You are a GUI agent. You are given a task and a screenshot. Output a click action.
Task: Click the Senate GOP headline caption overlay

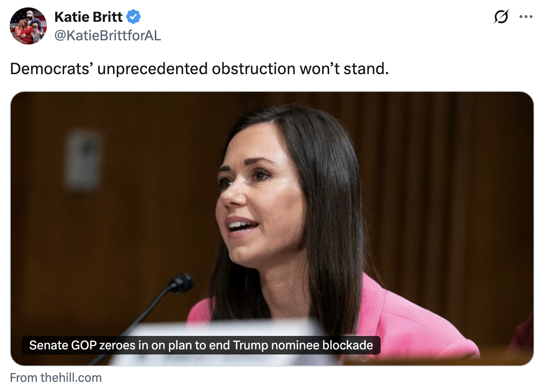click(x=201, y=345)
